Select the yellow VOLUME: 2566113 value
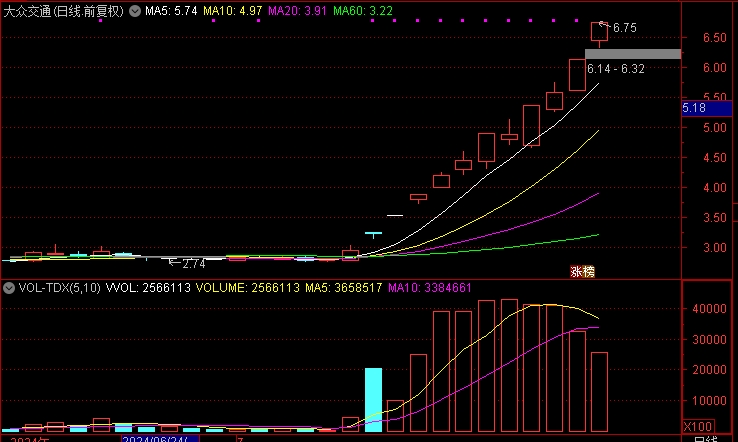The height and width of the screenshot is (442, 738). pos(247,288)
